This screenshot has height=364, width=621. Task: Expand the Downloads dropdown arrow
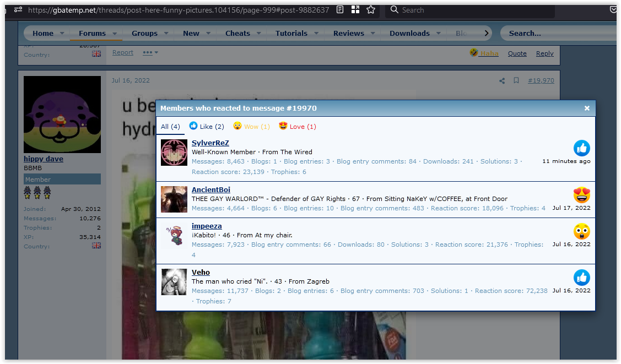(x=439, y=34)
